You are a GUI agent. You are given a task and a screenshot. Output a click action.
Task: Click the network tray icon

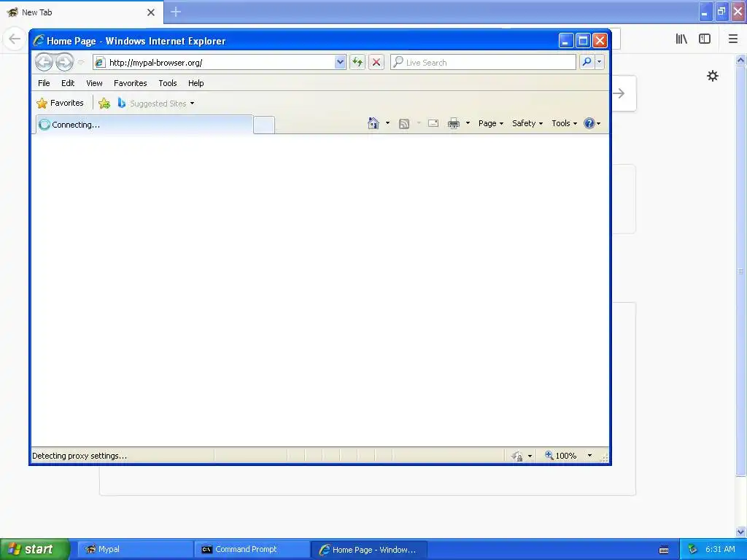[x=693, y=549]
